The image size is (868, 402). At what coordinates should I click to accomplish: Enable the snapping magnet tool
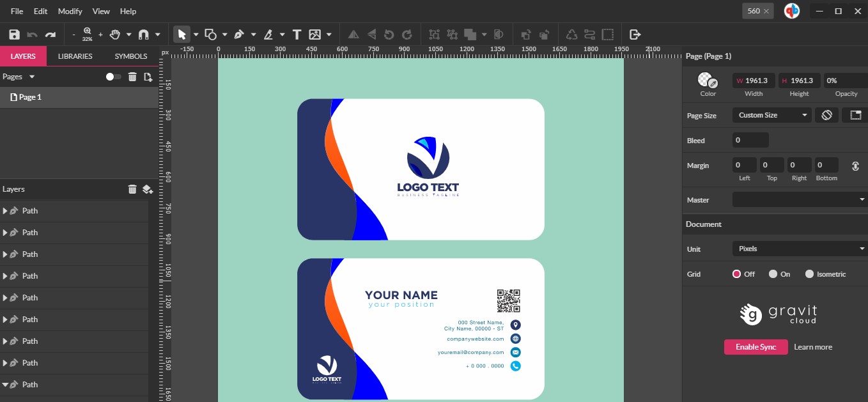[143, 34]
